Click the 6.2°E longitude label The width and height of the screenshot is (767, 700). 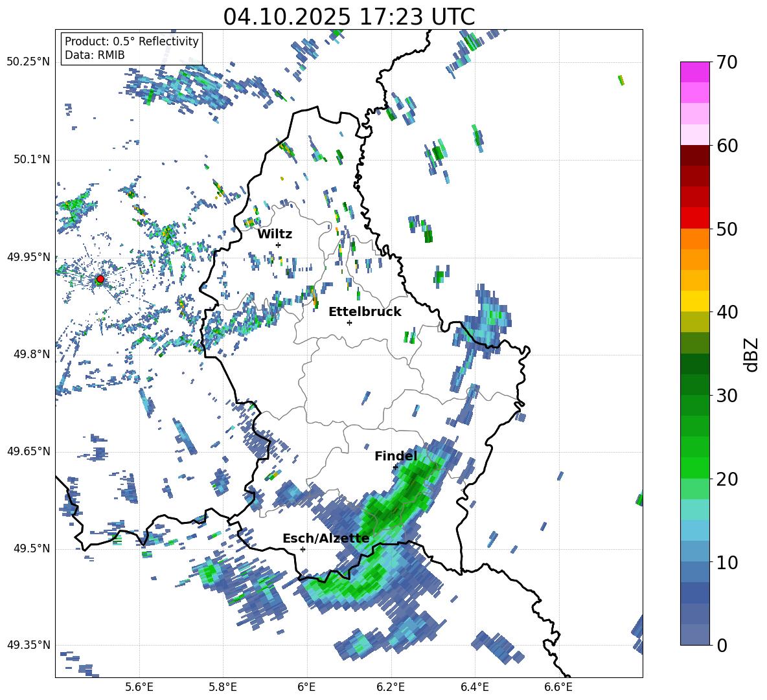[x=391, y=687]
